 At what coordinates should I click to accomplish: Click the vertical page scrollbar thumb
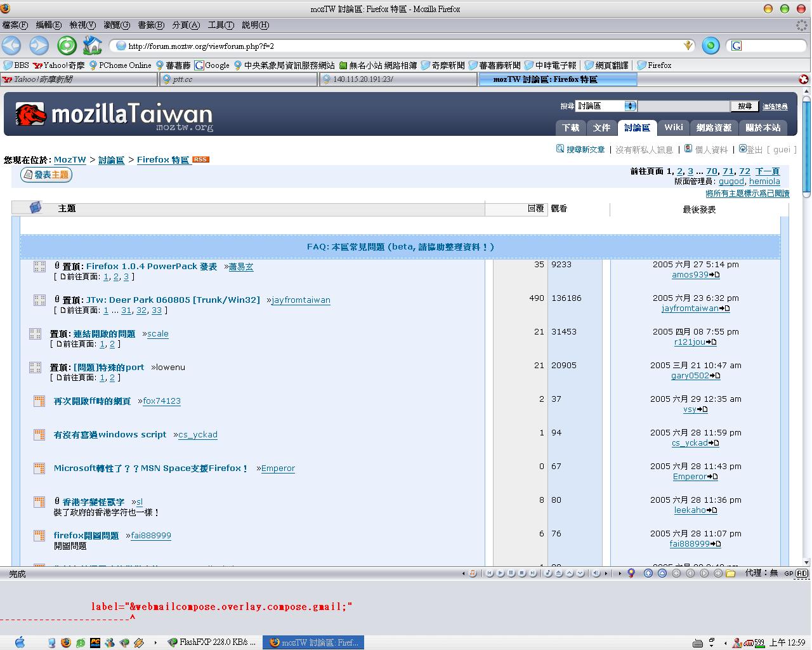tap(806, 147)
